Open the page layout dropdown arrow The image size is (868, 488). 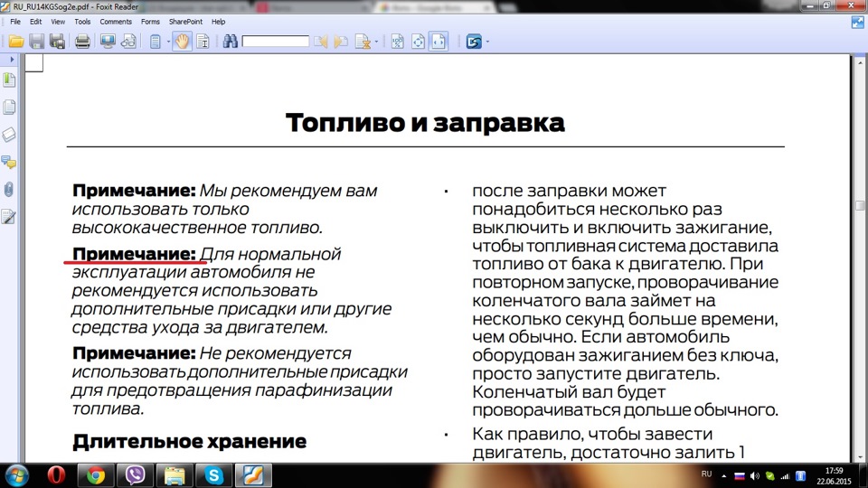coord(168,42)
